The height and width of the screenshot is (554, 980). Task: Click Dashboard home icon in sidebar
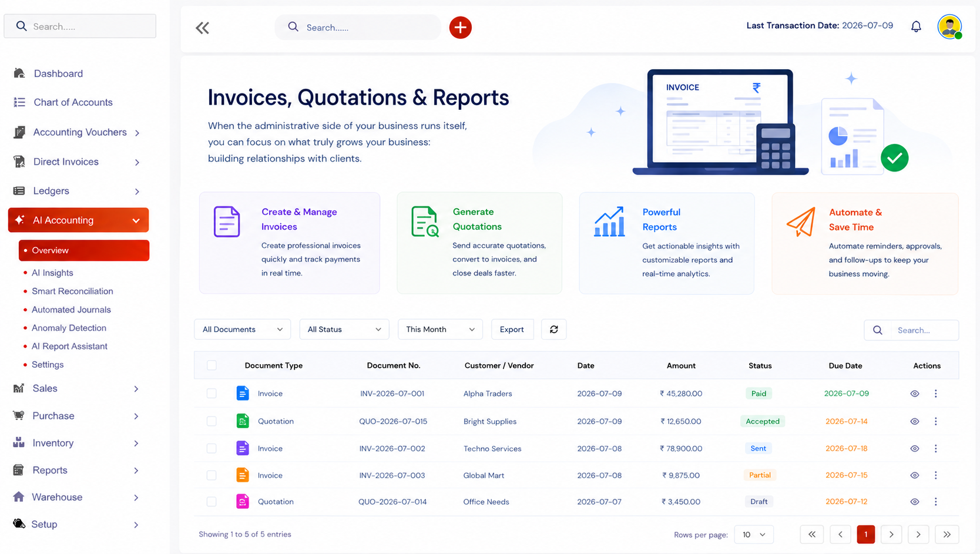pyautogui.click(x=19, y=73)
